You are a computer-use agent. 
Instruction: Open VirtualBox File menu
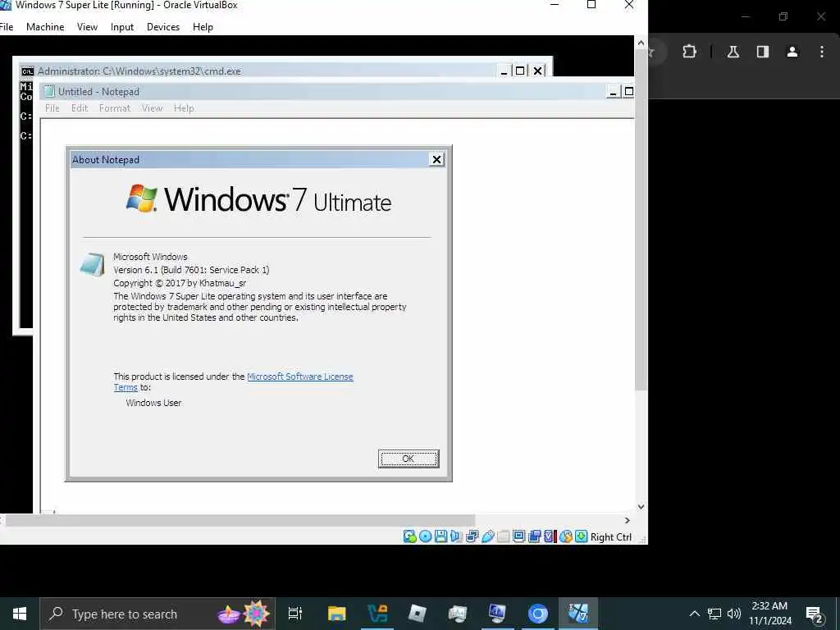7,27
